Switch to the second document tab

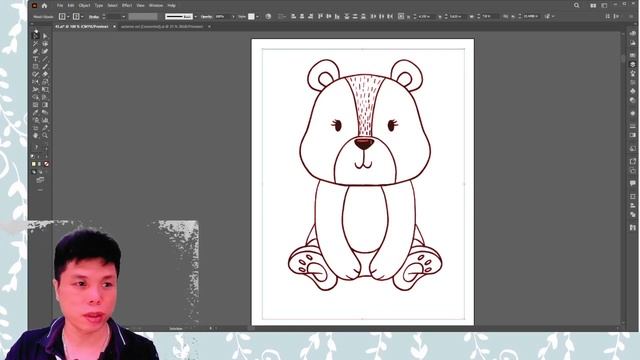[x=162, y=27]
